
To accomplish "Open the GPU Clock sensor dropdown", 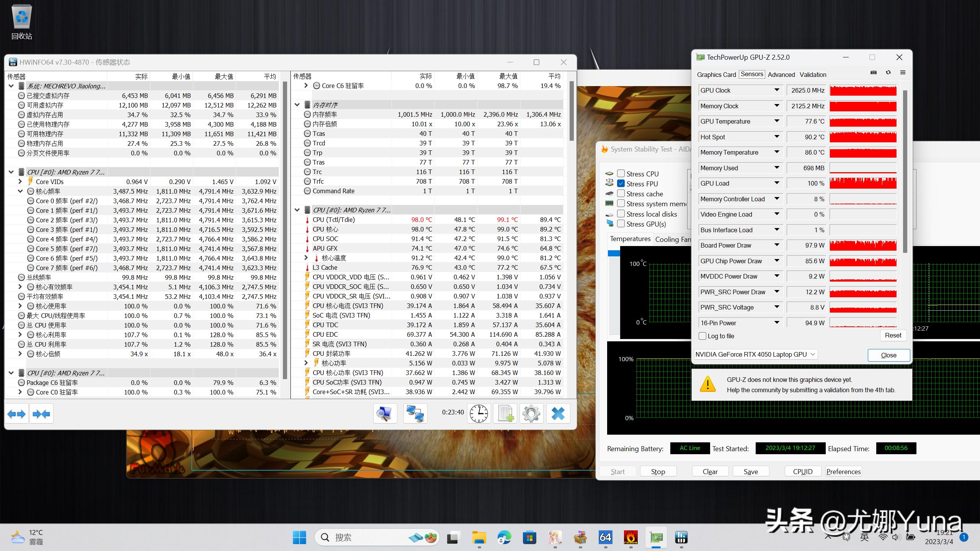I will point(777,90).
